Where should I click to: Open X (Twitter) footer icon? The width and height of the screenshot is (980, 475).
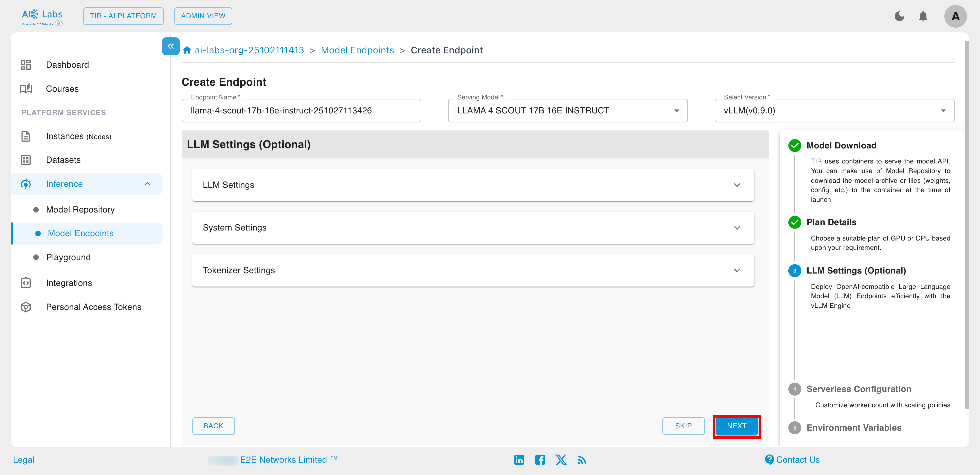[561, 460]
